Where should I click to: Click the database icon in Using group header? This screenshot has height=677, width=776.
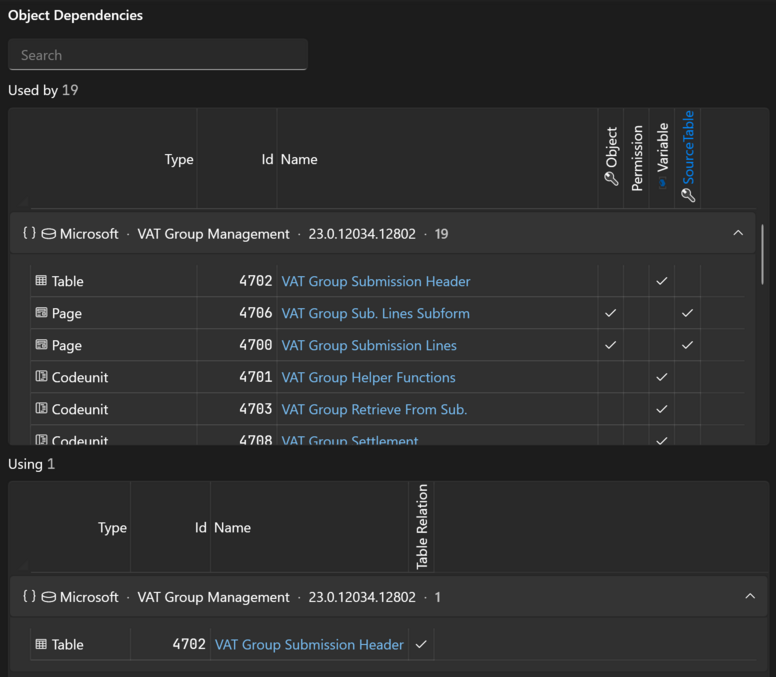tap(48, 597)
